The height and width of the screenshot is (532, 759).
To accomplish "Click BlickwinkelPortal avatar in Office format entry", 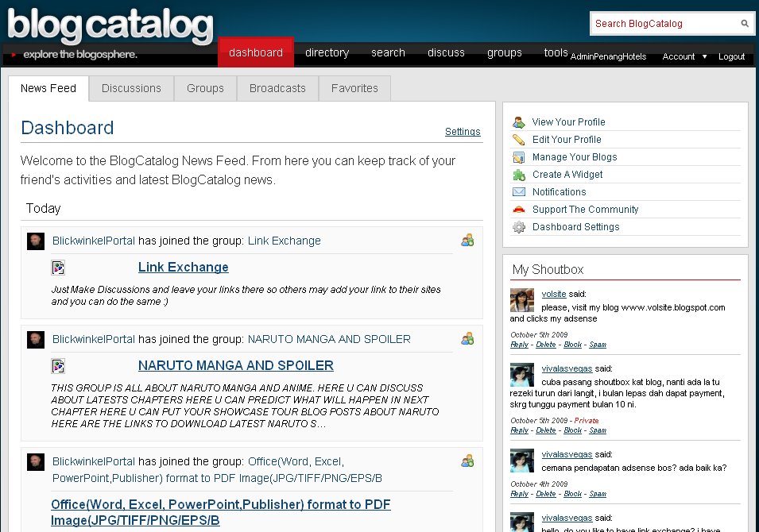I will pos(35,462).
